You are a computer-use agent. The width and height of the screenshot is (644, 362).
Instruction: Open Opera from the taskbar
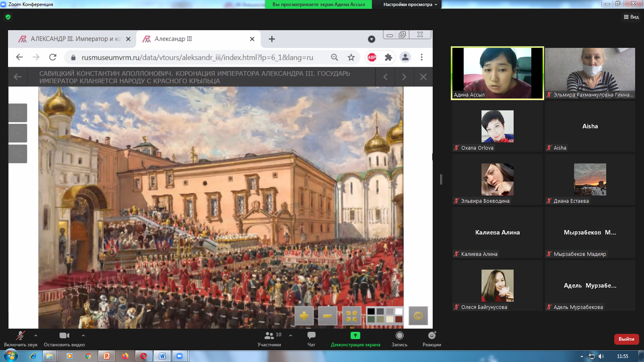(144, 356)
